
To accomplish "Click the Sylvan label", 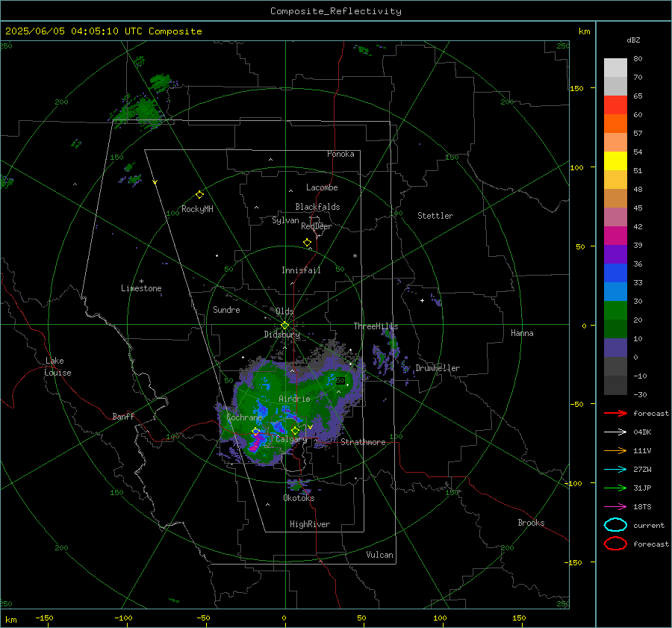I will click(285, 220).
